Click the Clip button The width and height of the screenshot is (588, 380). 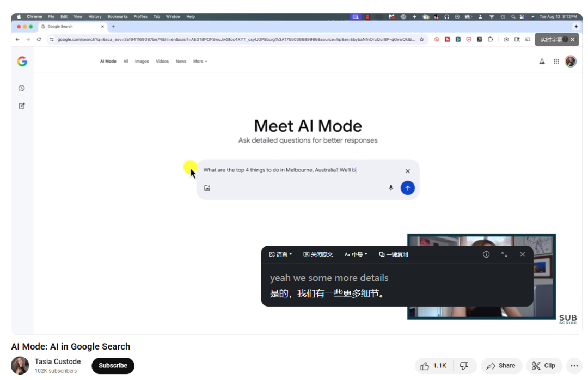[x=544, y=366]
